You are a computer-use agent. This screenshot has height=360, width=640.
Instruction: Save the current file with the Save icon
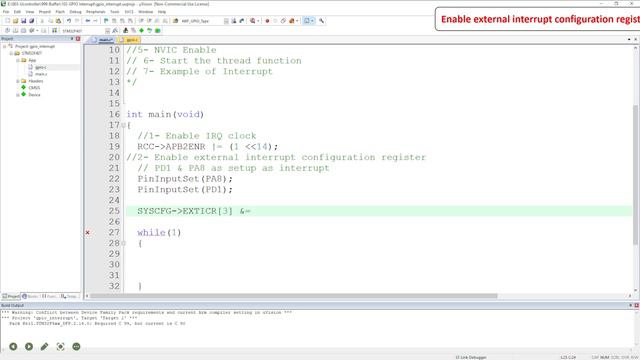click(23, 21)
